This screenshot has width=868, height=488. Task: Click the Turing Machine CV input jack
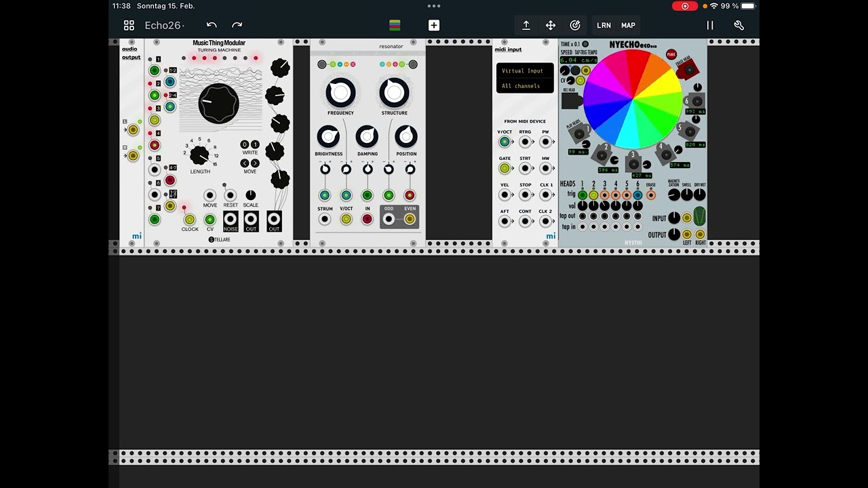[210, 220]
